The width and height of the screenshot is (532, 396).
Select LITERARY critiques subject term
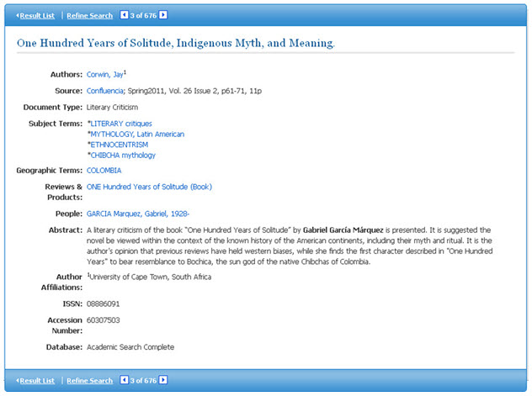click(x=120, y=124)
